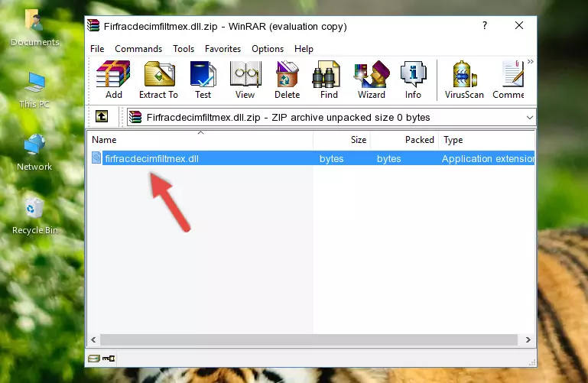Sort list by Type column header
This screenshot has height=383, width=588.
486,139
